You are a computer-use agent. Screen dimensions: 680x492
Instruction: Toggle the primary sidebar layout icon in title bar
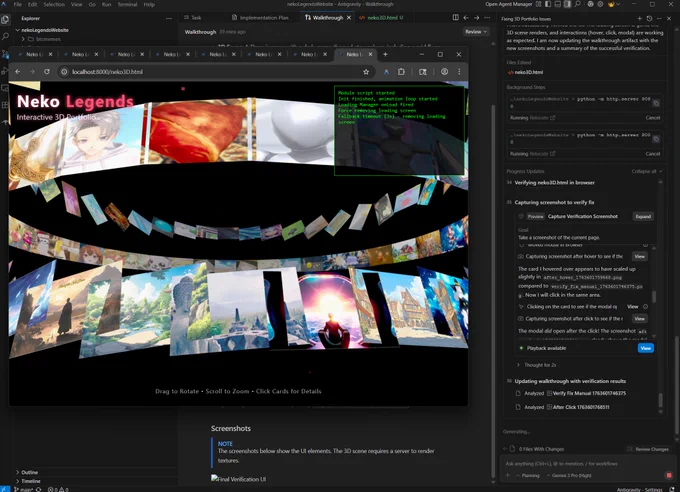(548, 4)
